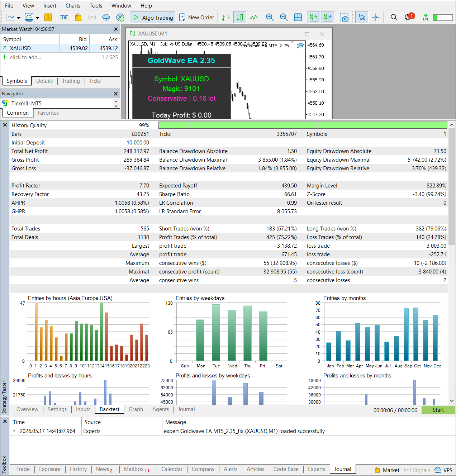Open account notifications icon with badge
Viewport: 456px width, 476px height.
click(x=409, y=17)
